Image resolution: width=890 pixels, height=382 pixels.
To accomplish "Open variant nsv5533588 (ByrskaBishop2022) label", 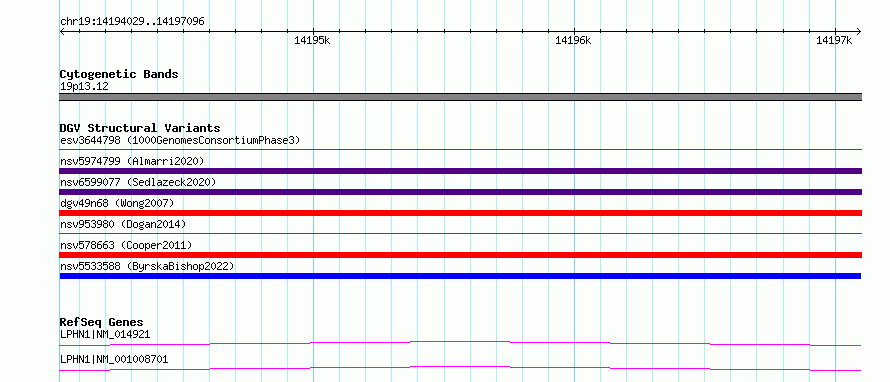I will pos(147,266).
